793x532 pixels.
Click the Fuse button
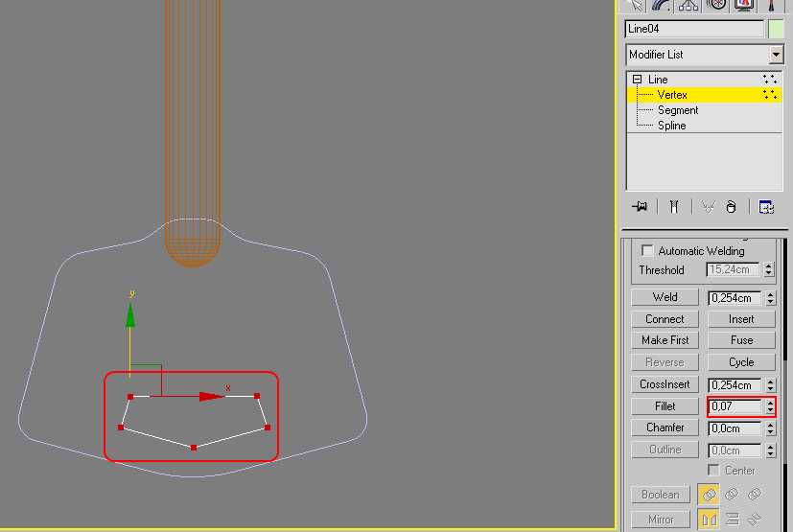click(741, 340)
